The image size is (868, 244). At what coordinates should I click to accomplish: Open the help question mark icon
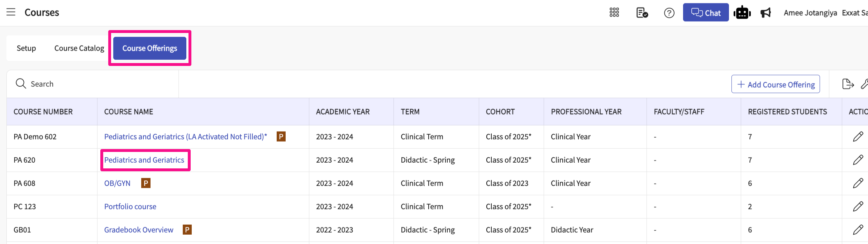tap(669, 13)
